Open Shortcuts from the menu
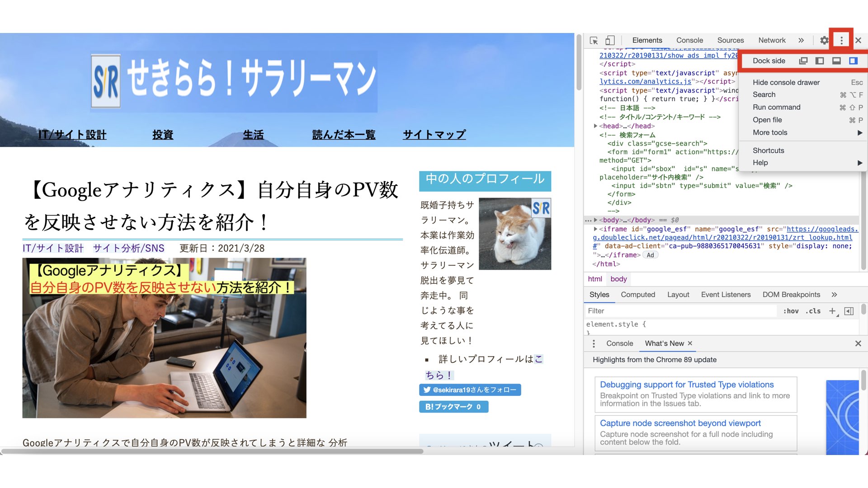 (x=803, y=150)
